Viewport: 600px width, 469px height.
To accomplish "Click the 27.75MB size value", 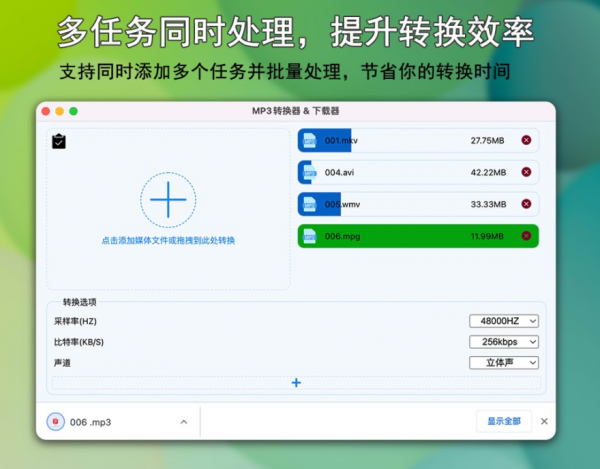I will point(487,141).
